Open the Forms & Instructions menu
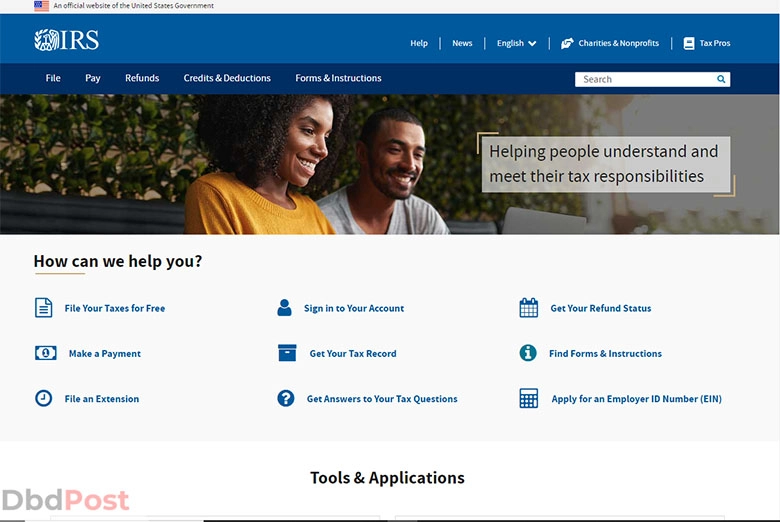 click(338, 78)
